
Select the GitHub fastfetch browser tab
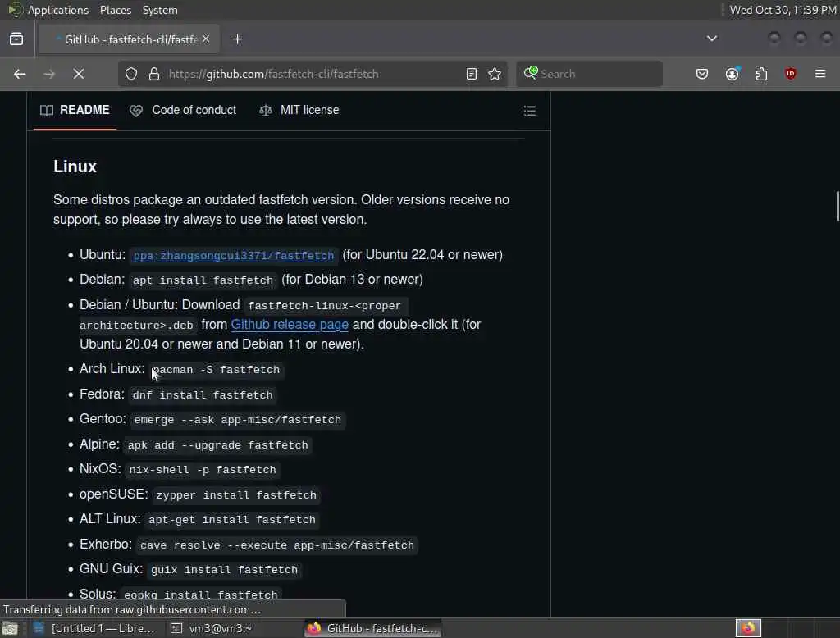(129, 39)
